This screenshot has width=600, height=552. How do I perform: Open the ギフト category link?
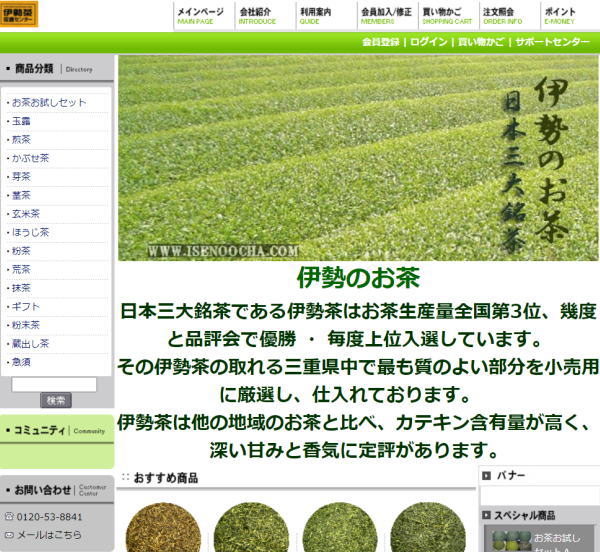pyautogui.click(x=23, y=306)
